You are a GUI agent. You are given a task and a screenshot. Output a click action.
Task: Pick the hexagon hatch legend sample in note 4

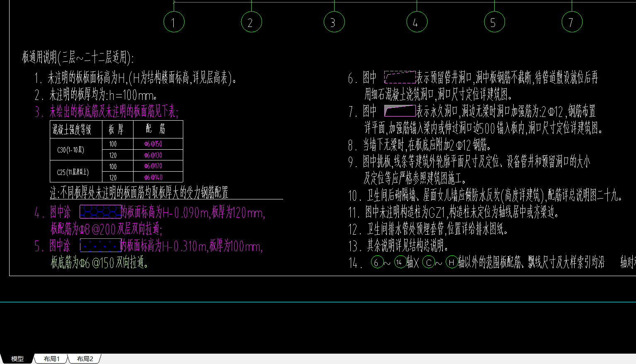click(100, 212)
